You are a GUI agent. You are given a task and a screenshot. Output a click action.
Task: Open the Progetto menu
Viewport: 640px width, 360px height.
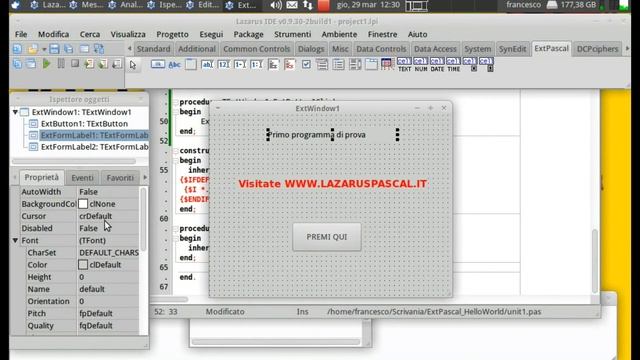(172, 34)
